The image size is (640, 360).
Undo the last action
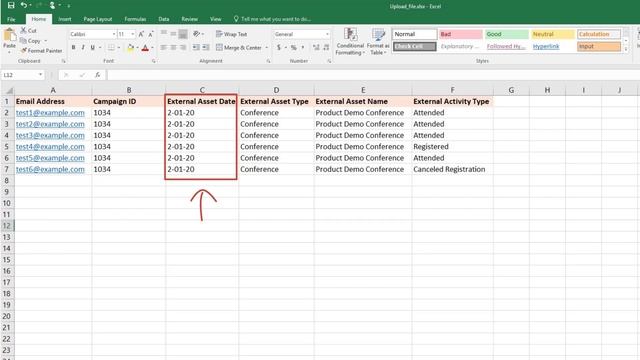click(x=24, y=5)
